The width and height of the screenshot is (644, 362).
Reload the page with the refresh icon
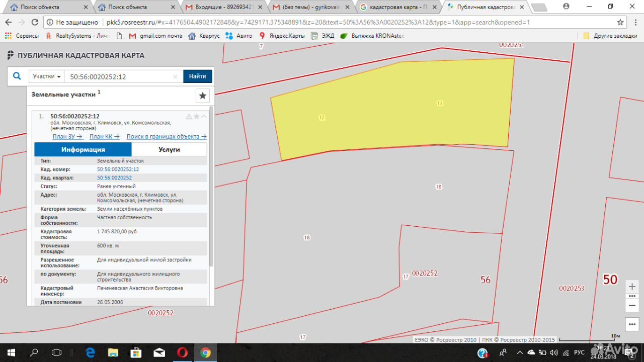(35, 22)
